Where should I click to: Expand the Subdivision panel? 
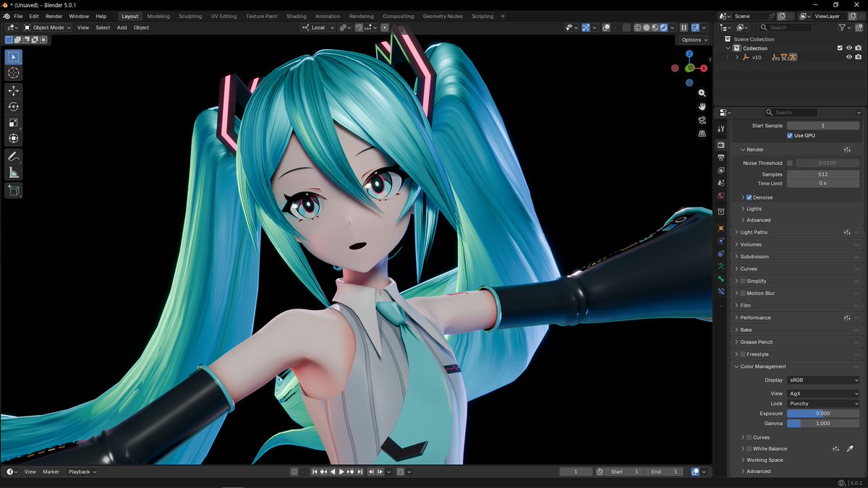[798, 257]
